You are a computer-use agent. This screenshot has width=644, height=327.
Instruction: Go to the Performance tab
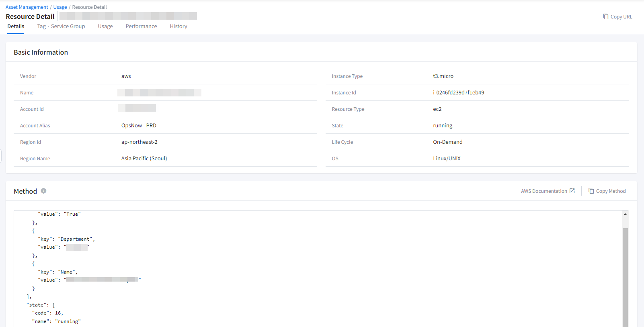tap(141, 27)
